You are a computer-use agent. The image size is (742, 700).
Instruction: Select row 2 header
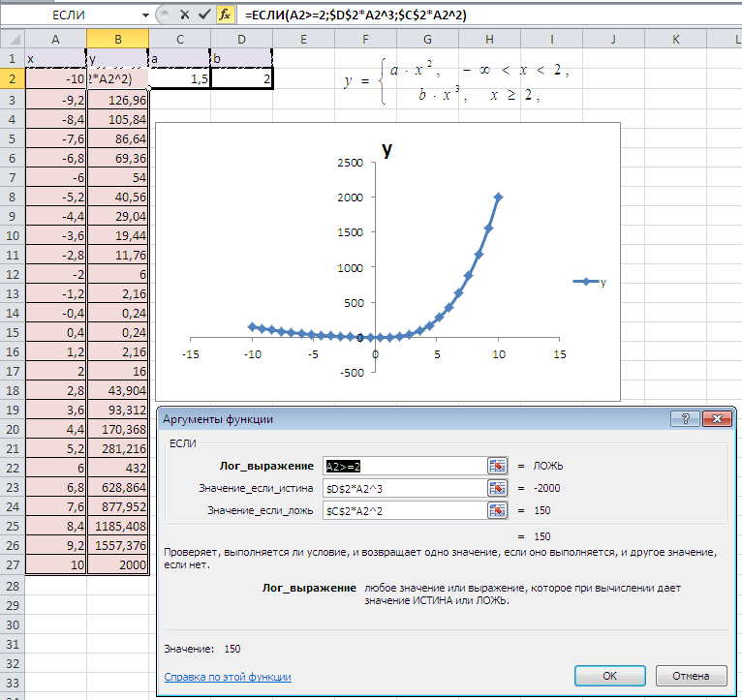point(13,78)
